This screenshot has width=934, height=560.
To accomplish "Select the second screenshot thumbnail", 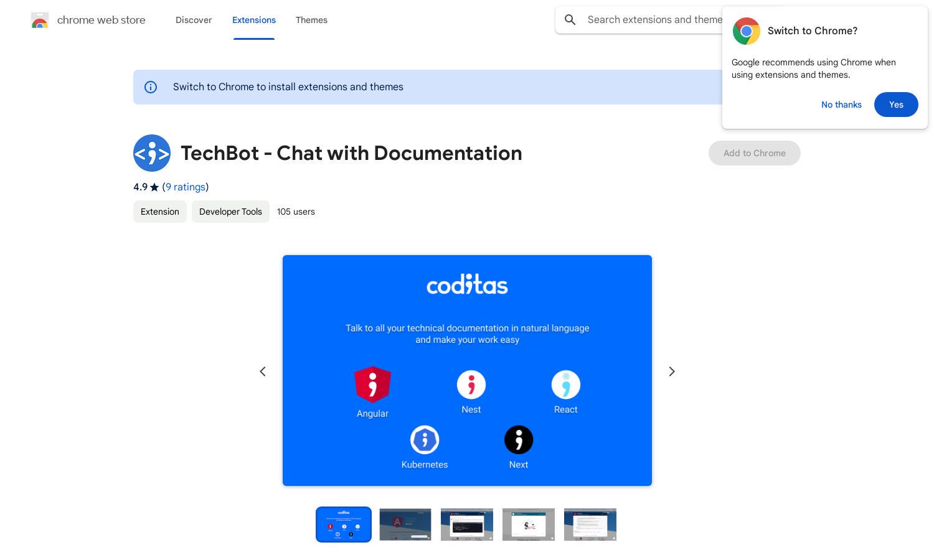I will (x=405, y=525).
